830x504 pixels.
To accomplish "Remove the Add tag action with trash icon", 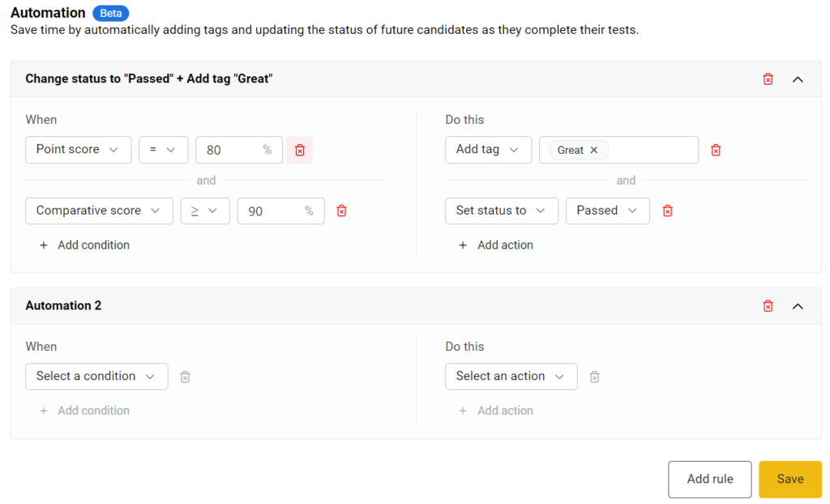I will pos(716,150).
